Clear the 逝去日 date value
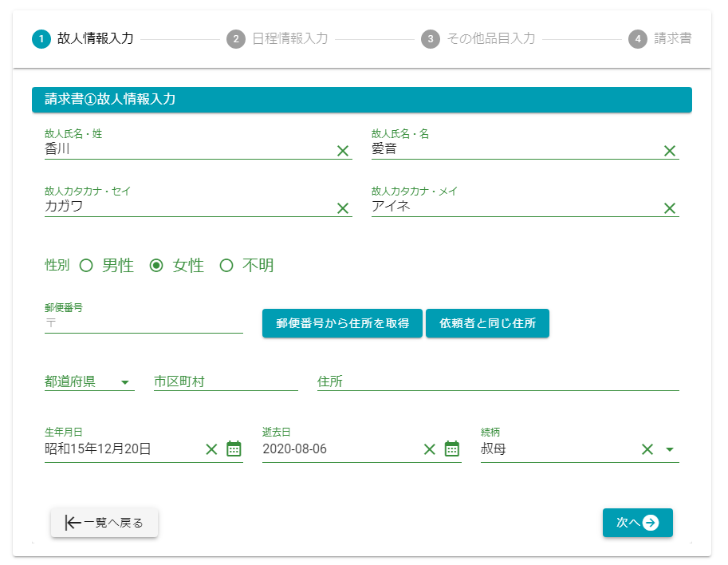728x565 pixels. (430, 449)
